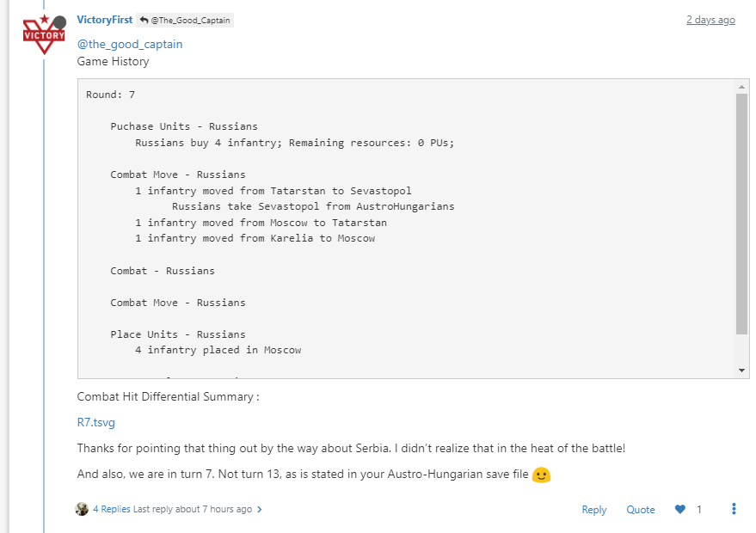Image resolution: width=756 pixels, height=533 pixels.
Task: Open the '2 days ago' timestamp
Action: tap(710, 20)
